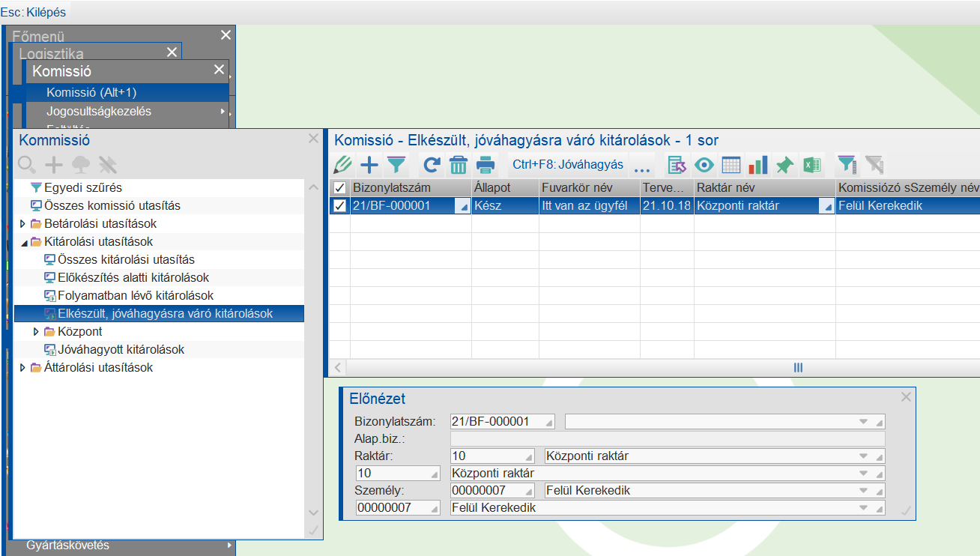Export the list to Excel
980x556 pixels.
811,165
